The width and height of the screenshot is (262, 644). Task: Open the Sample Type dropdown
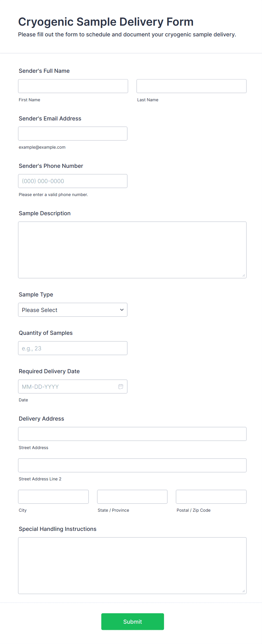(x=72, y=310)
